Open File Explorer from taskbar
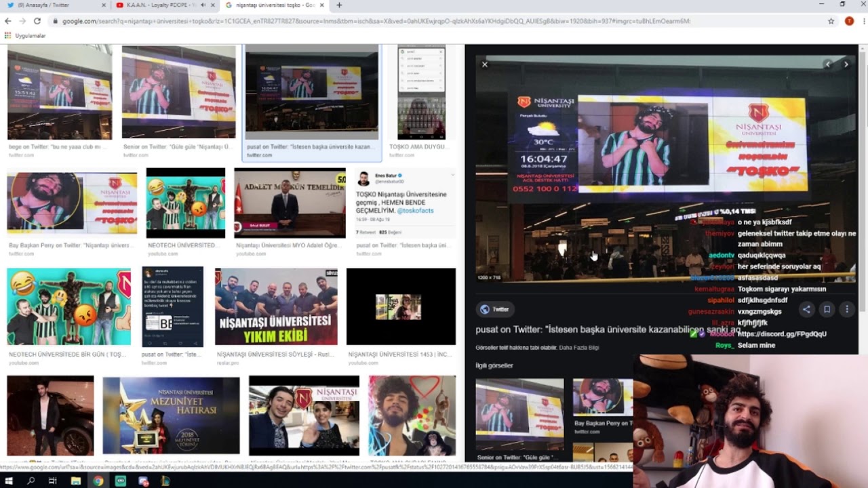The image size is (868, 488). pyautogui.click(x=76, y=481)
